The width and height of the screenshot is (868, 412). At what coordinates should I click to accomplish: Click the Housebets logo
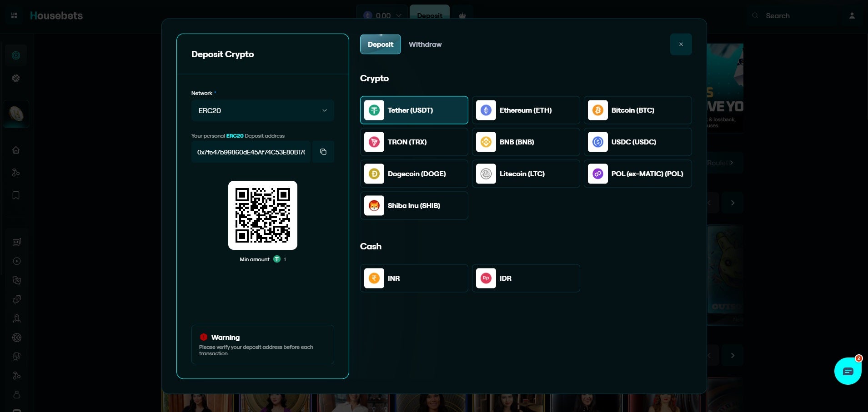56,15
